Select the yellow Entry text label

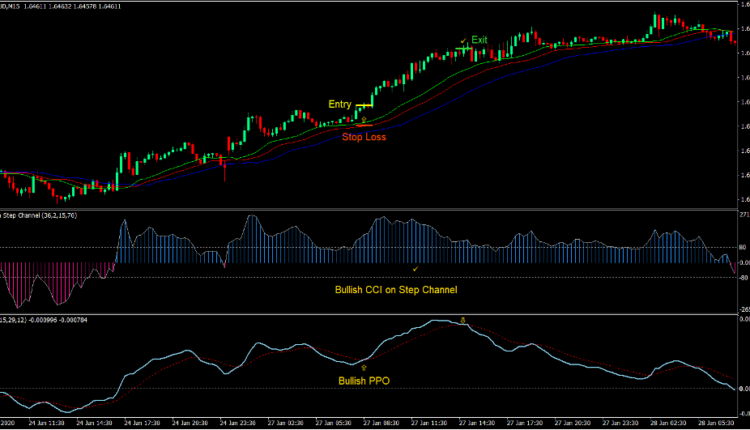[x=340, y=104]
